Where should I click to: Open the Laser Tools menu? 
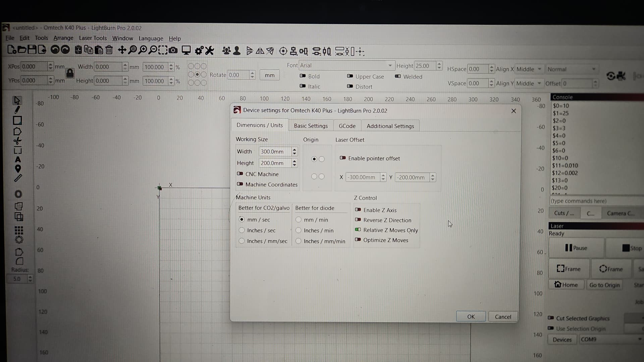(x=93, y=38)
